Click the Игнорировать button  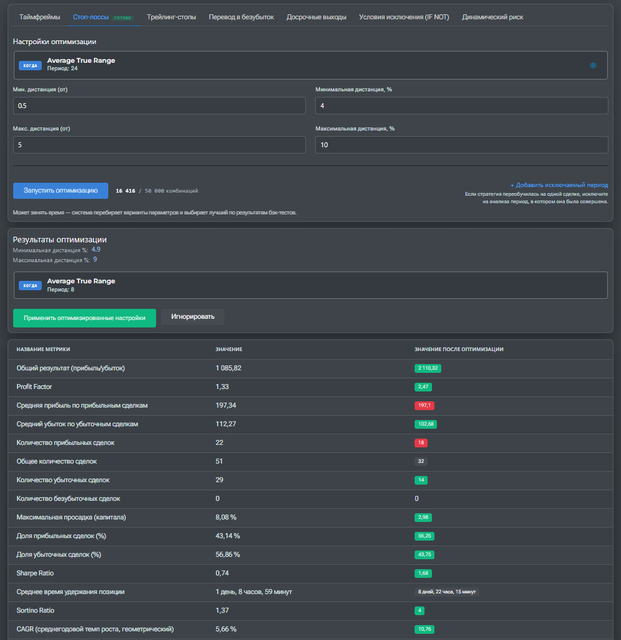point(193,317)
